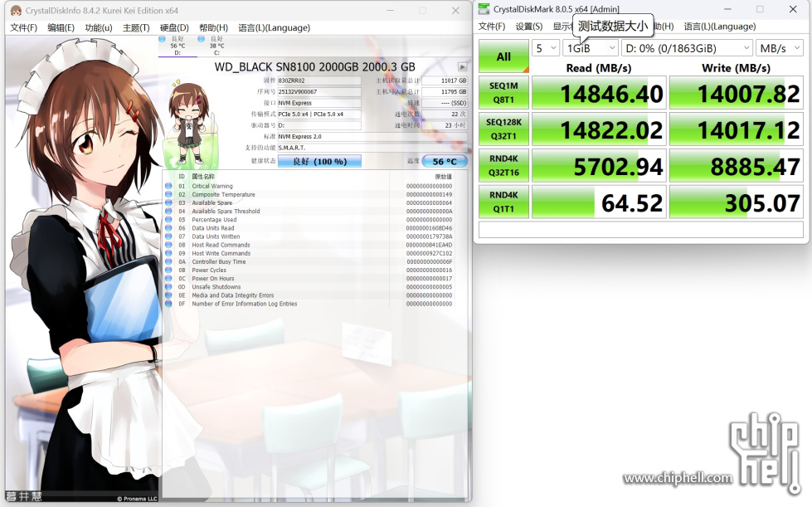Screen dimensions: 812x507
Task: Click the empty comment field in CrystalDiskMark
Action: [641, 229]
